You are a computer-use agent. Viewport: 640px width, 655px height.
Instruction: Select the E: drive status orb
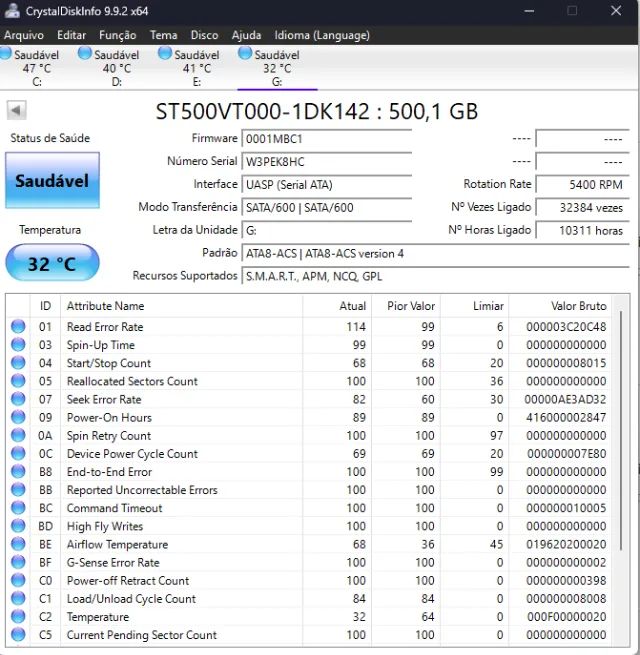(165, 53)
